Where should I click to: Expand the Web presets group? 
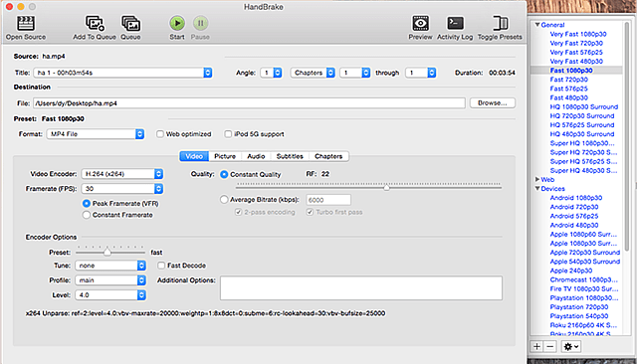point(537,179)
